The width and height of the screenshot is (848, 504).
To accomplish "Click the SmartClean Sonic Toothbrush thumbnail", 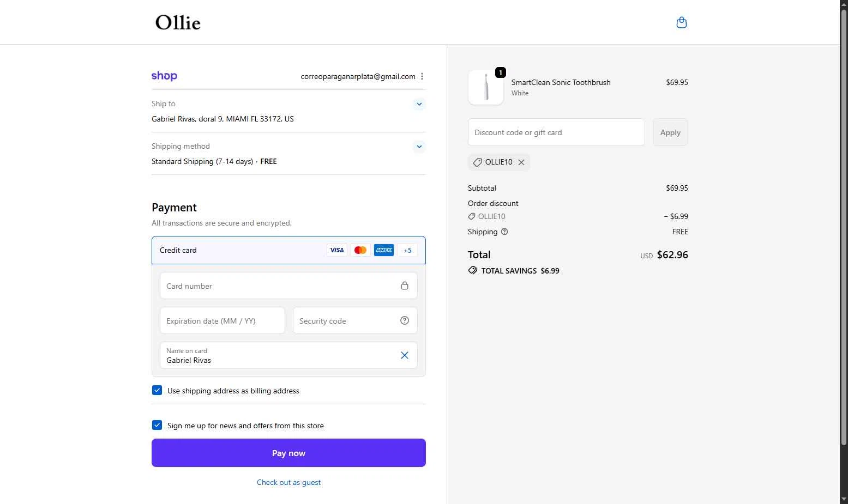I will [486, 87].
